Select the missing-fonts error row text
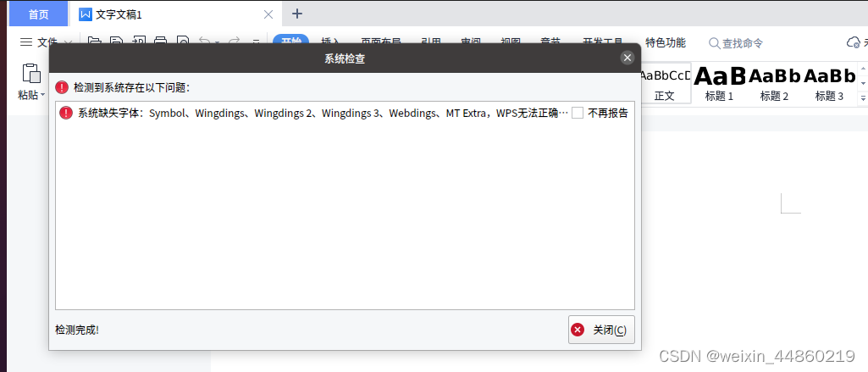 pos(323,113)
